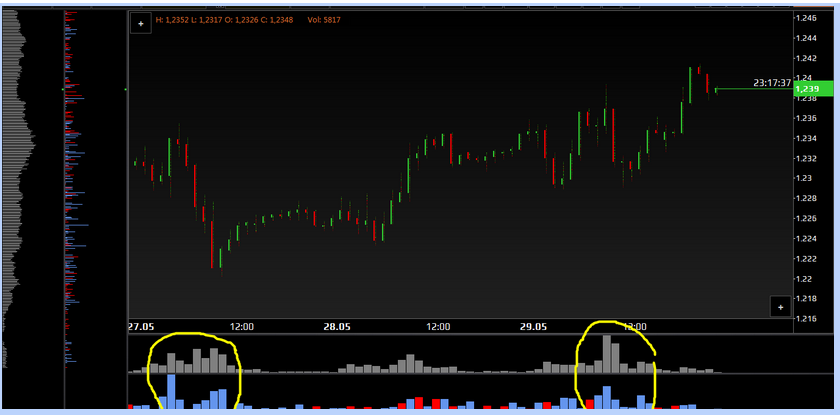This screenshot has height=415, width=840.
Task: Click the Vol: 5817 readout
Action: 324,20
